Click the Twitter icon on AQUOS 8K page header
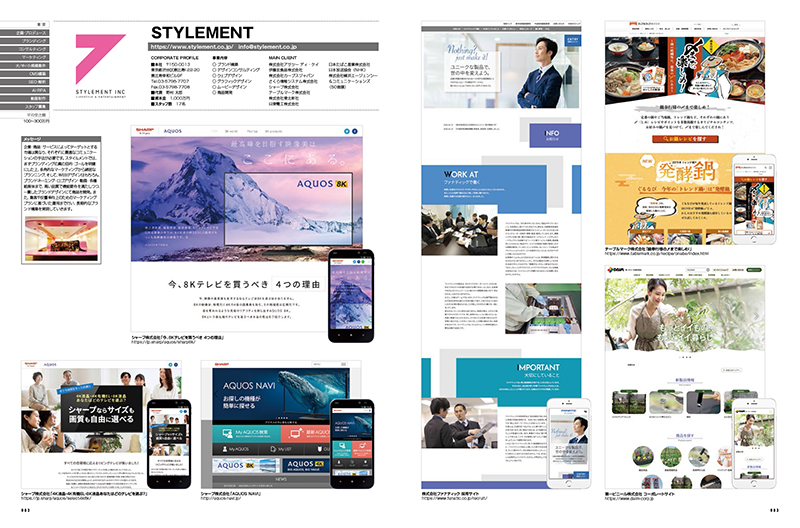800x528 pixels. click(x=347, y=131)
